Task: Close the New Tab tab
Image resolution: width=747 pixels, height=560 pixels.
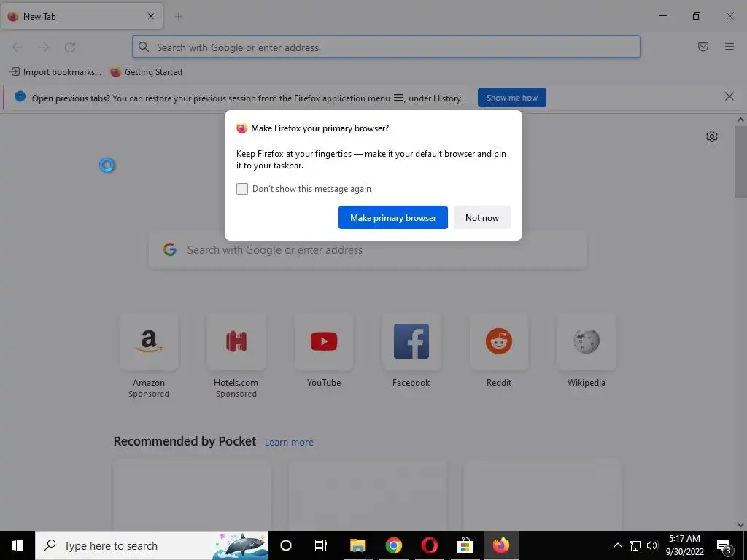Action: coord(151,16)
